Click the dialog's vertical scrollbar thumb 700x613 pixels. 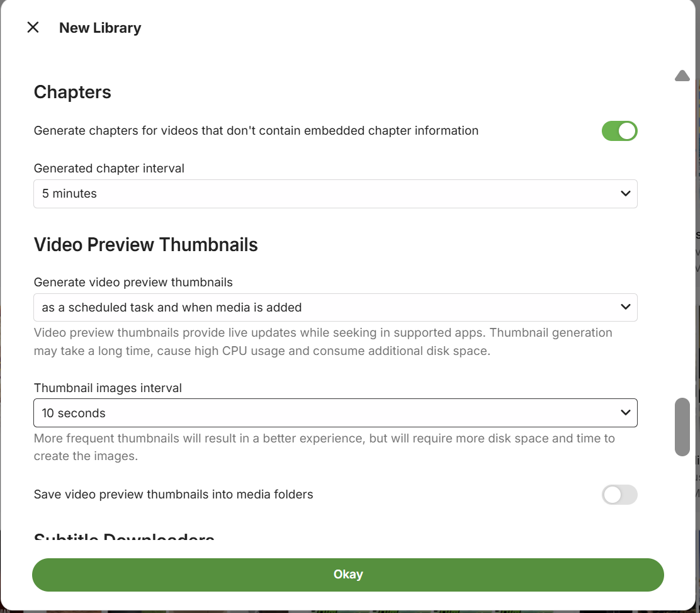(x=682, y=426)
